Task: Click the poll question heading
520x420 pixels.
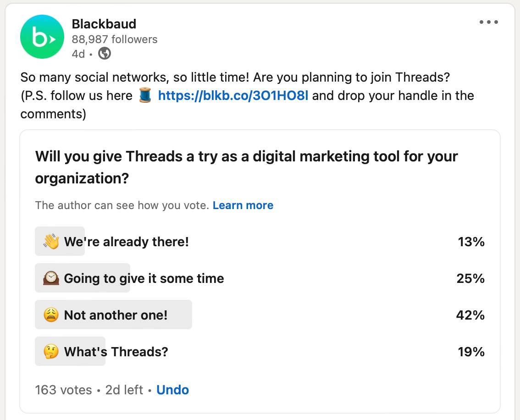Action: (x=246, y=167)
